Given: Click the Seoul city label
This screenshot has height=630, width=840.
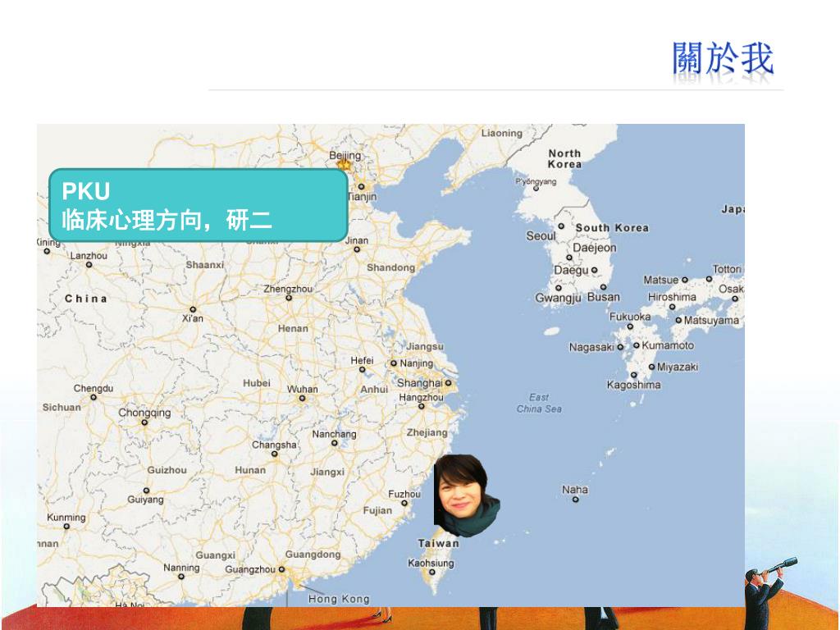Looking at the screenshot, I should (541, 235).
